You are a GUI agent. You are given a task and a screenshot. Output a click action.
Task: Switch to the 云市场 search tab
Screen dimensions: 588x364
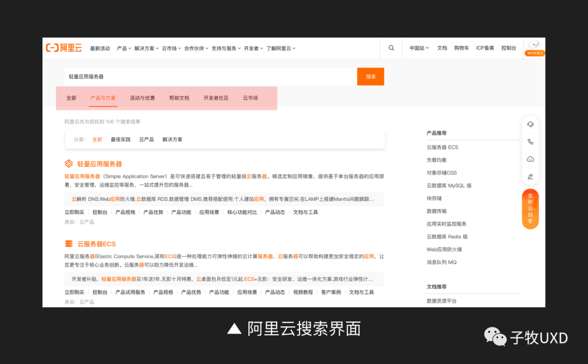click(x=250, y=98)
